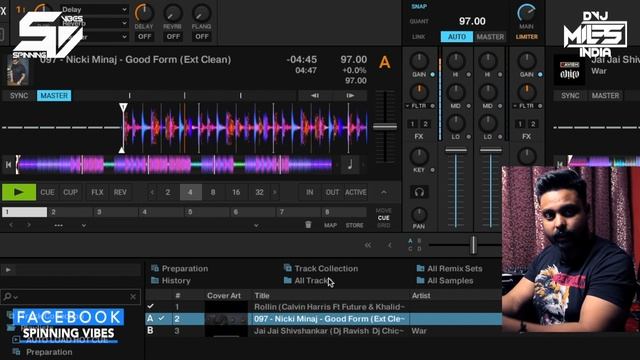Collapse the advanced deck panel chevron
This screenshot has width=640, height=360.
[x=384, y=192]
